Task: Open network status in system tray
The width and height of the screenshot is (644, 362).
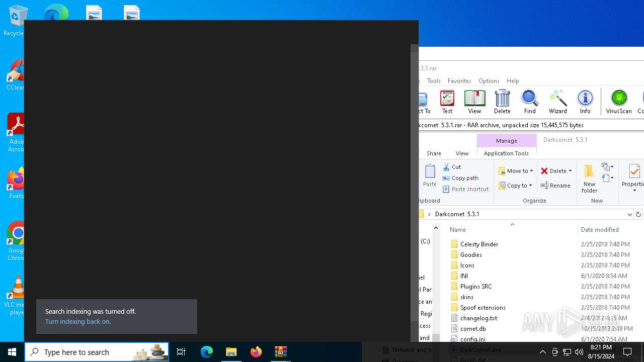Action: [x=567, y=352]
